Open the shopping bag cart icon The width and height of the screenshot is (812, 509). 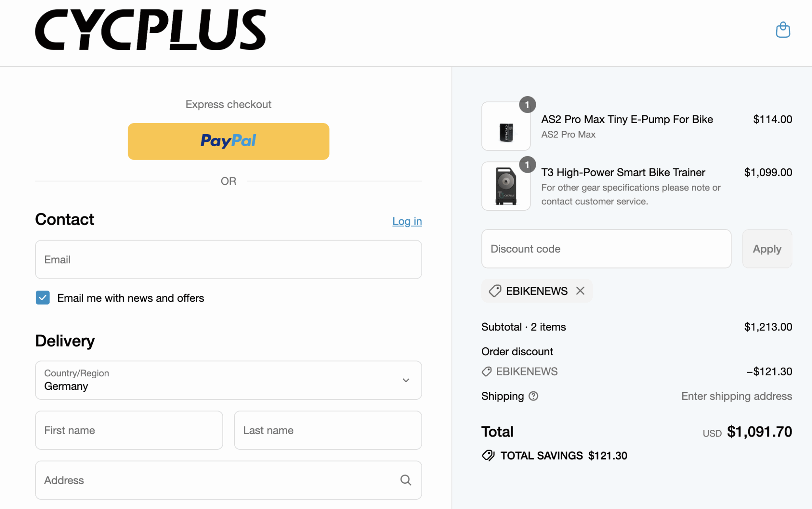pyautogui.click(x=783, y=30)
